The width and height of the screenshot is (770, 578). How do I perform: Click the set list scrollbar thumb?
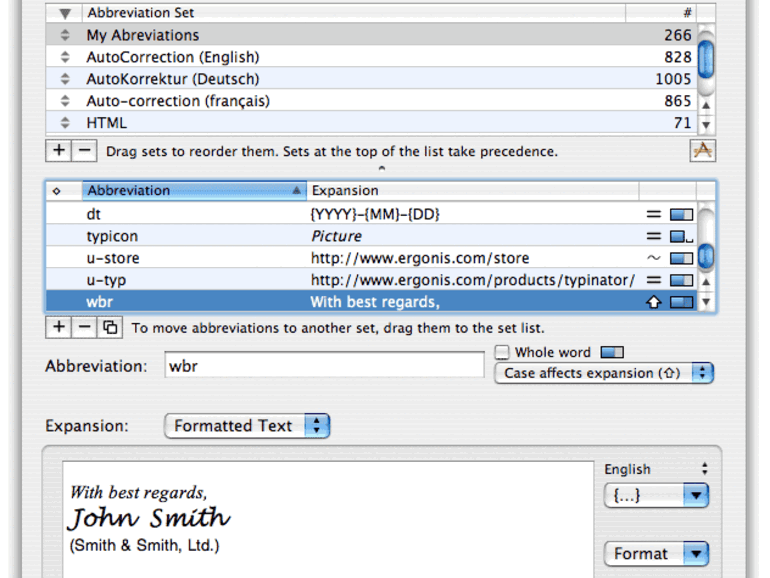coord(706,59)
